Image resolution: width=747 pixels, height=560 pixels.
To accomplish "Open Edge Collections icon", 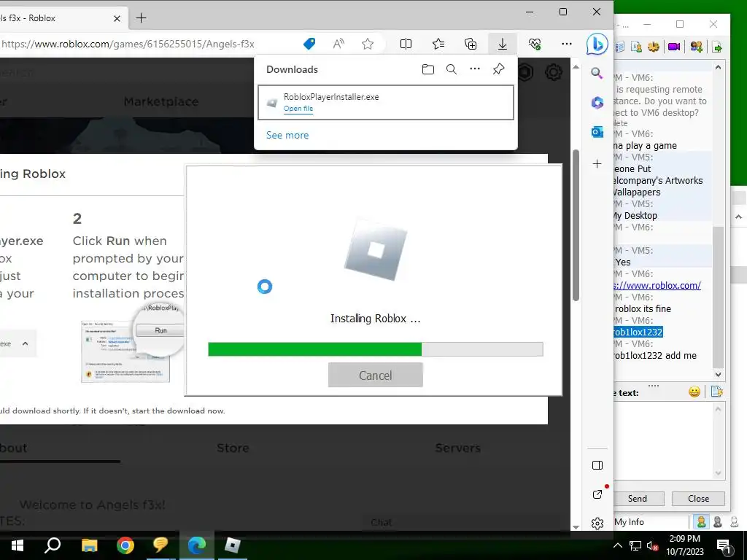I will [x=471, y=44].
